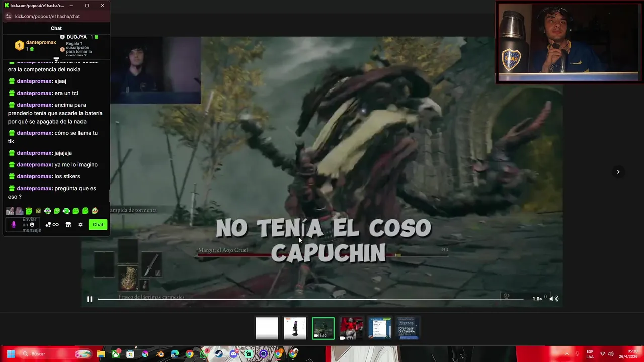Click the site info icon beside the URL

click(8, 16)
